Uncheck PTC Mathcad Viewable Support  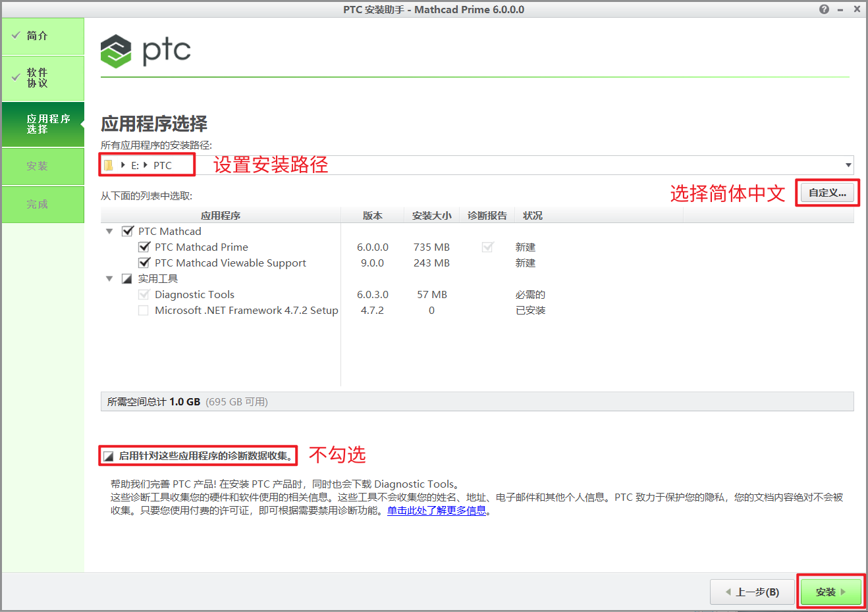click(x=144, y=263)
